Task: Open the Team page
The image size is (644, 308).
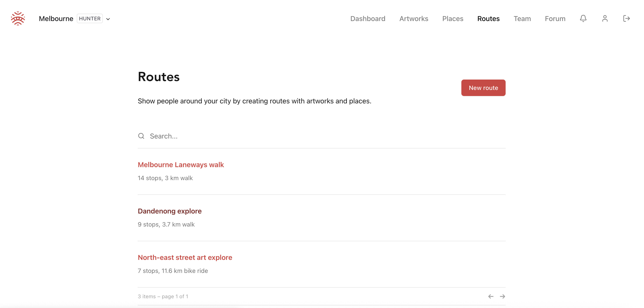Action: (522, 18)
